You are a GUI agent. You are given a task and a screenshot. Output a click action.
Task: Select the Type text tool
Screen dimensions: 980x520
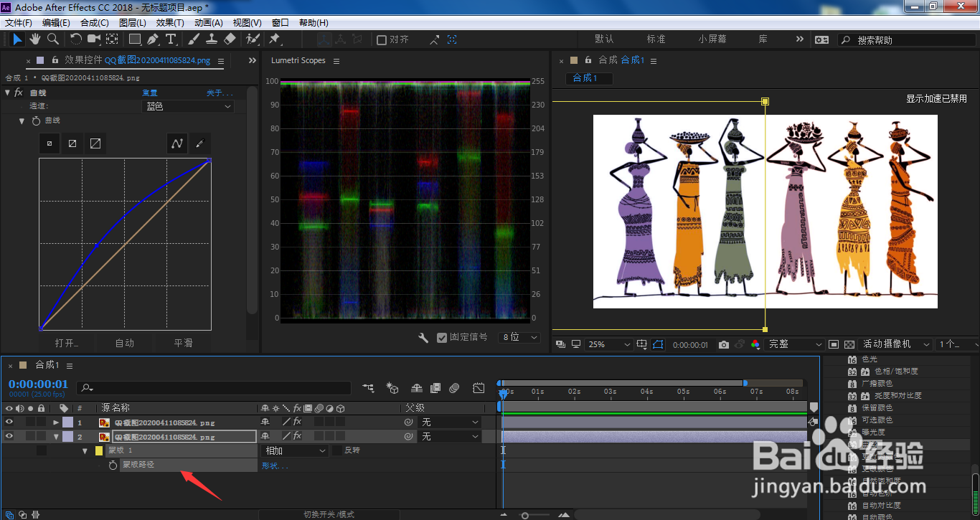(x=171, y=39)
